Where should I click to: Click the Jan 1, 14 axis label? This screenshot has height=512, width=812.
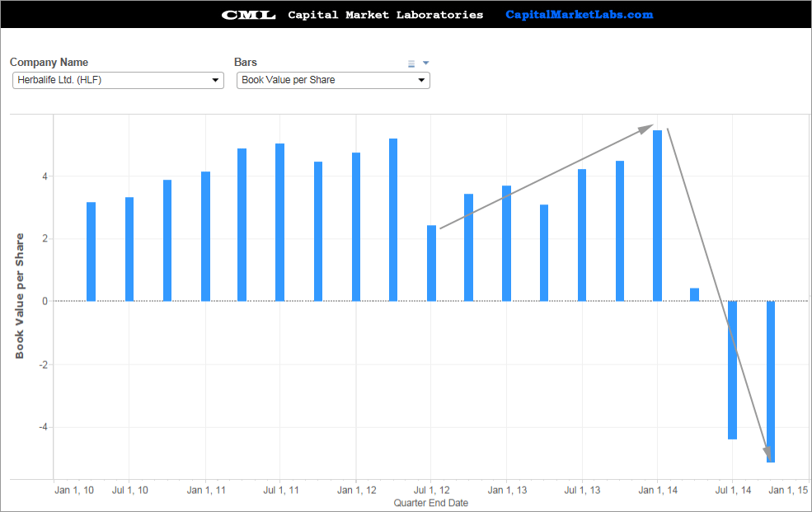(658, 491)
